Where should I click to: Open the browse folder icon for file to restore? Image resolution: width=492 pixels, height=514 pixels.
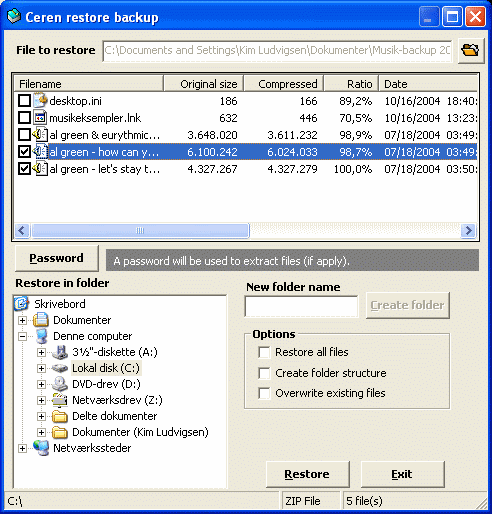tap(471, 50)
